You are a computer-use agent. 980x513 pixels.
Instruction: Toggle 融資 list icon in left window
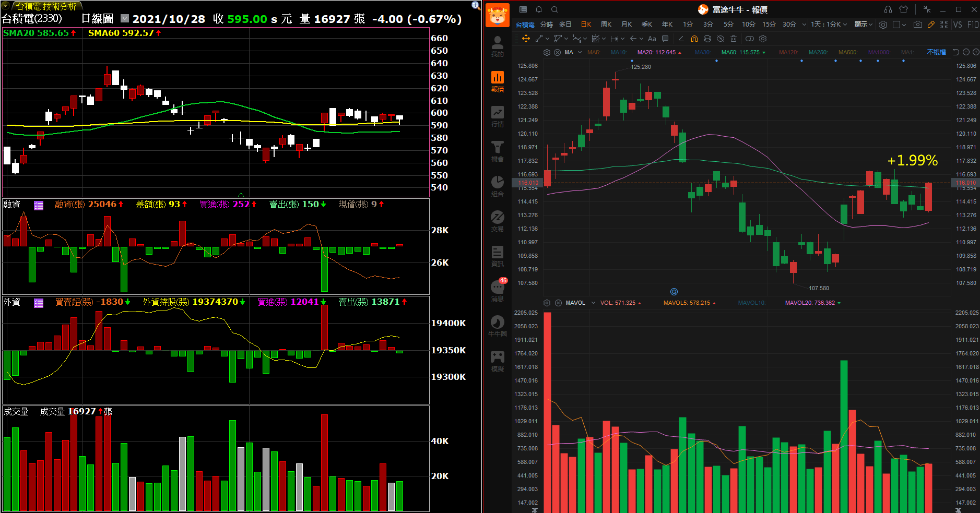39,206
